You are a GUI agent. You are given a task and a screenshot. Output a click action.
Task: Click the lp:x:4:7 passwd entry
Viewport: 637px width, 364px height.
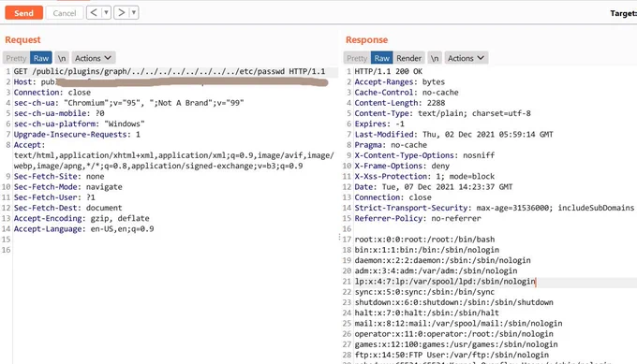(445, 282)
